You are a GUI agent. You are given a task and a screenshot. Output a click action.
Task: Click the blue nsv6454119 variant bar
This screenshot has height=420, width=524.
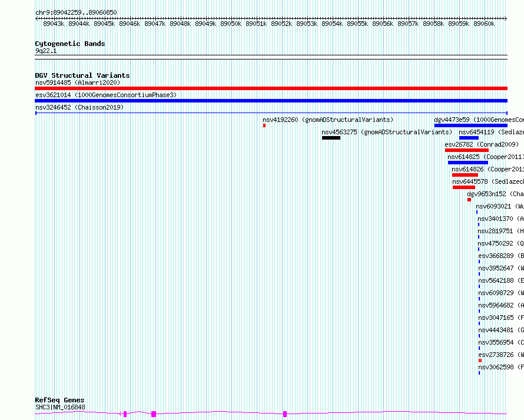[469, 138]
